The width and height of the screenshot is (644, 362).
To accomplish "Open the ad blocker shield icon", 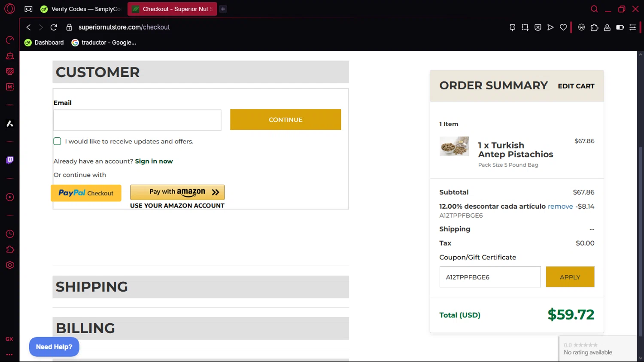I will pyautogui.click(x=538, y=27).
